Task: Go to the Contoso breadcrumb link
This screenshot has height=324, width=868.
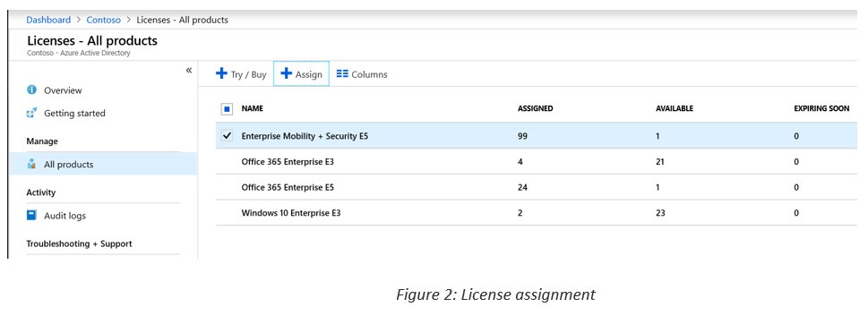Action: [x=104, y=20]
